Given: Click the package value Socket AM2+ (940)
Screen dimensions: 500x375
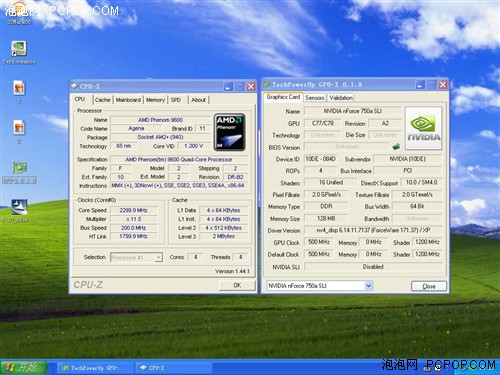Looking at the screenshot, I should point(160,137).
